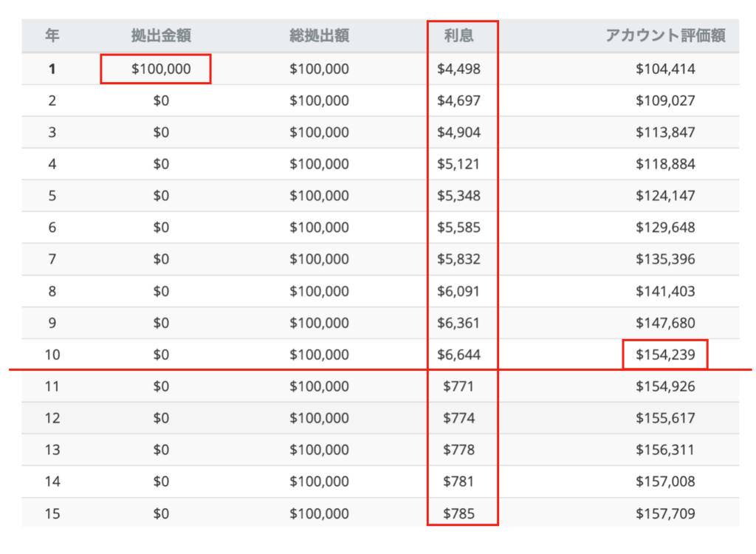Screen dimensions: 756x554
Task: Click the 総拠出額 column header
Action: pos(319,36)
